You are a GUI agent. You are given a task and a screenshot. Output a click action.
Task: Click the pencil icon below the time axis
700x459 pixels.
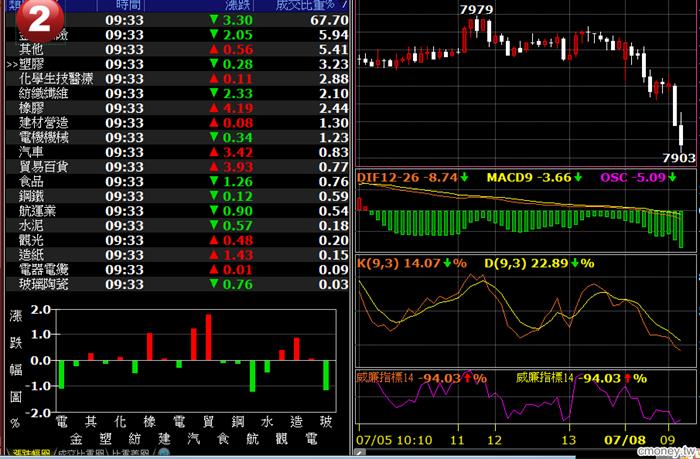click(x=360, y=453)
